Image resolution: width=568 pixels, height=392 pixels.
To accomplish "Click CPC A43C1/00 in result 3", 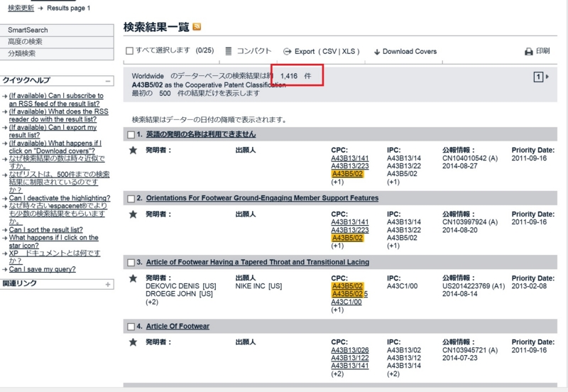I will [x=346, y=302].
